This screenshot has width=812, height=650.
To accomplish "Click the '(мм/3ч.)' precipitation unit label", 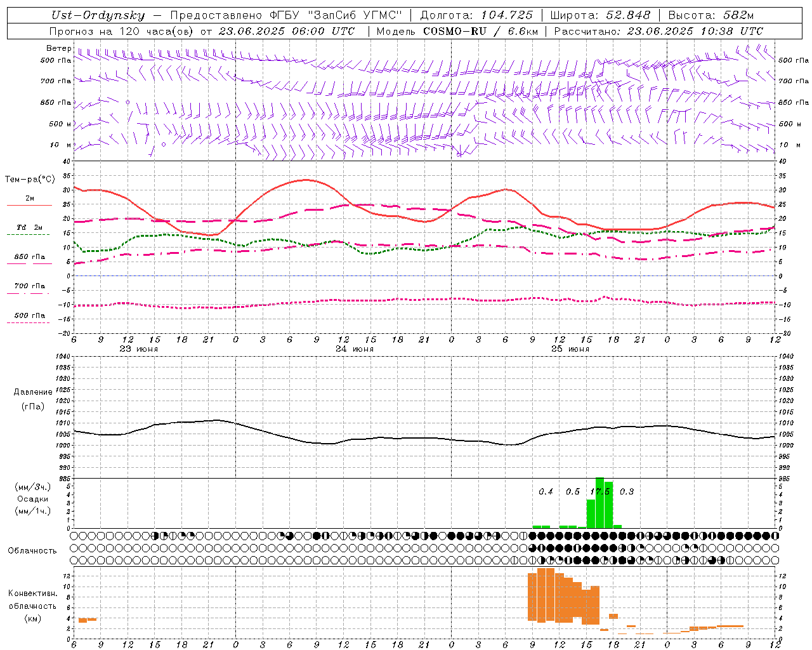I will 33,487.
